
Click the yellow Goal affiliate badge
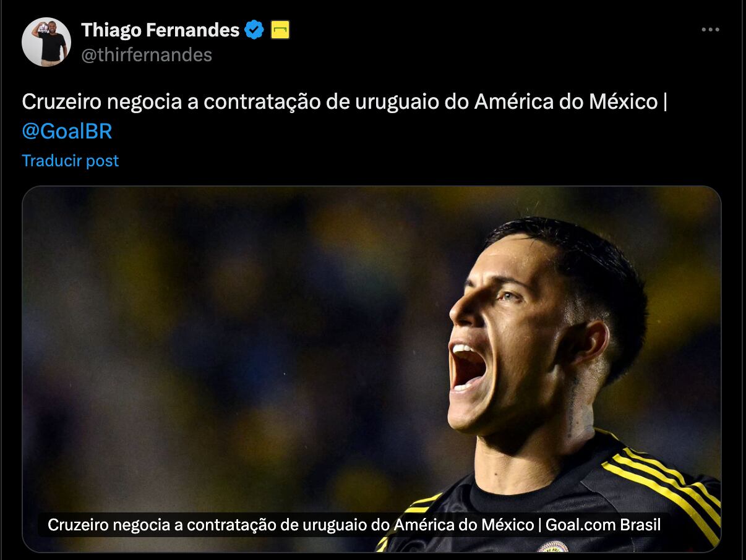pos(280,30)
